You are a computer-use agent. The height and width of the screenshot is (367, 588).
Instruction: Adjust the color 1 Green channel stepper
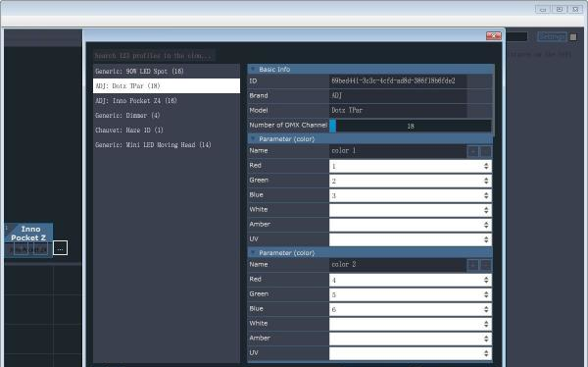(486, 181)
